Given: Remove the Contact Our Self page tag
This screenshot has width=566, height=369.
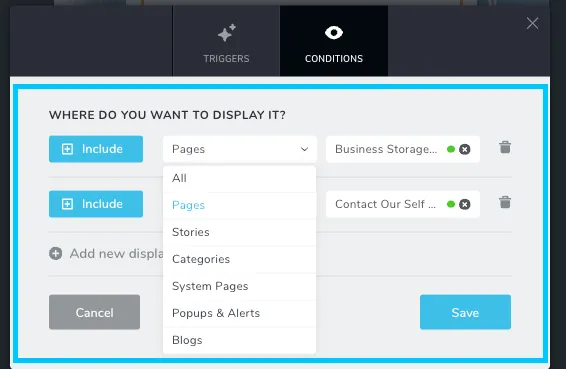Looking at the screenshot, I should coord(465,204).
